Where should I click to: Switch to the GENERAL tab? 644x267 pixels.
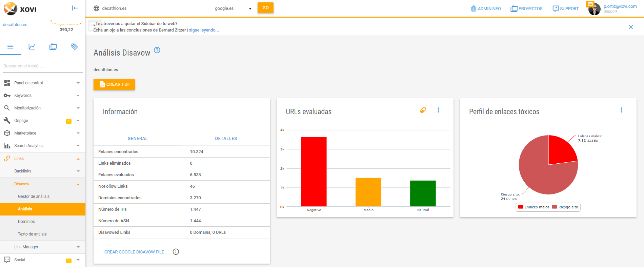pyautogui.click(x=138, y=139)
